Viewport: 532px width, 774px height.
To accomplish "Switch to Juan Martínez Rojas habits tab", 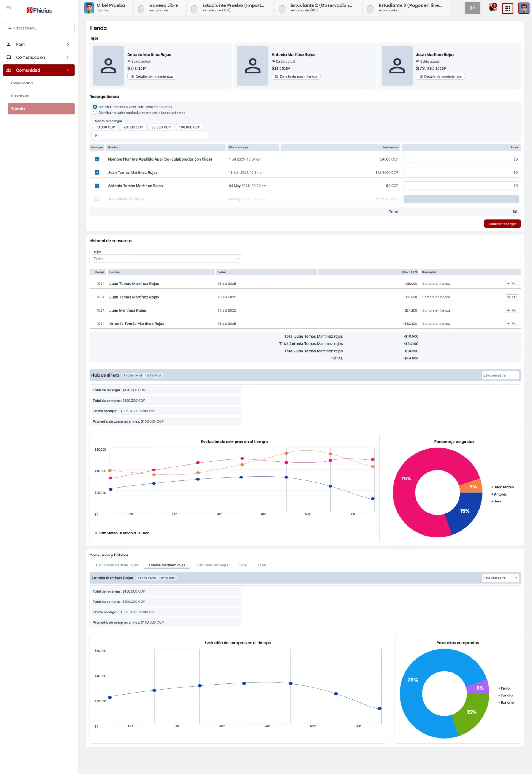I will 212,565.
